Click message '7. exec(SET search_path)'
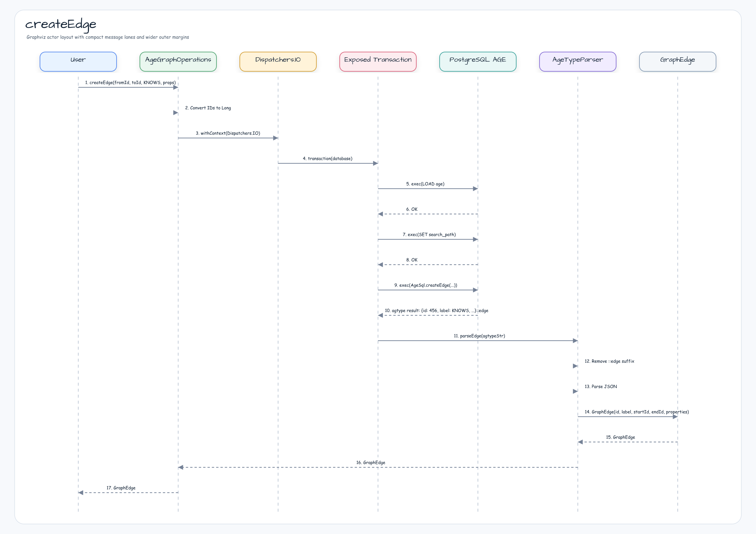Image resolution: width=756 pixels, height=534 pixels. (429, 235)
